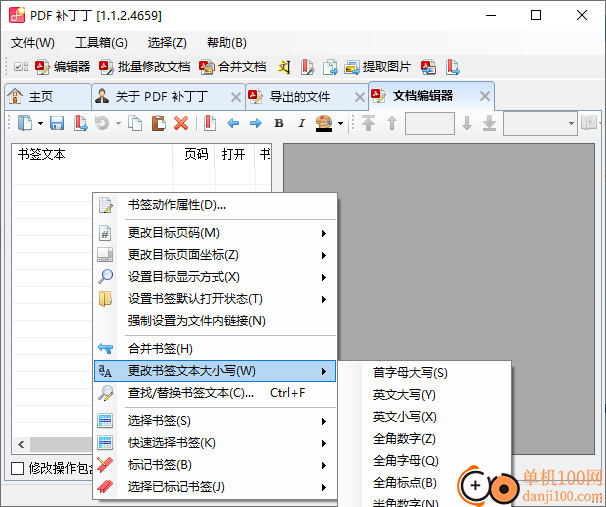Click the undo icon in editor toolbar
Viewport: 606px width, 507px height.
pos(102,123)
